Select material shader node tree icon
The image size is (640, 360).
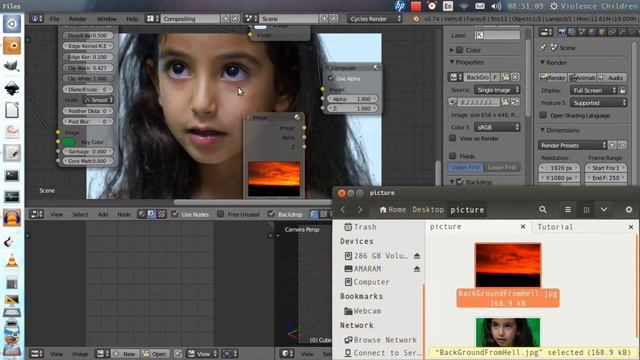(142, 214)
